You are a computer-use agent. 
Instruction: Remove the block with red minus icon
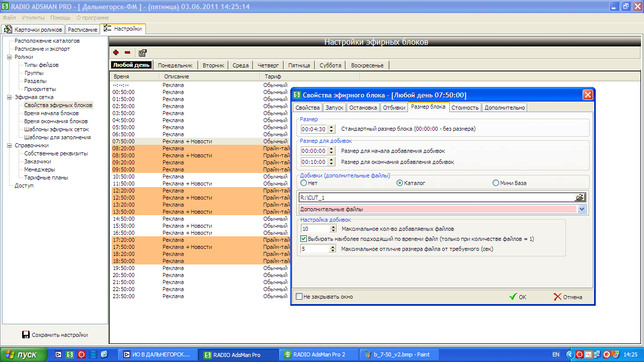[x=127, y=52]
